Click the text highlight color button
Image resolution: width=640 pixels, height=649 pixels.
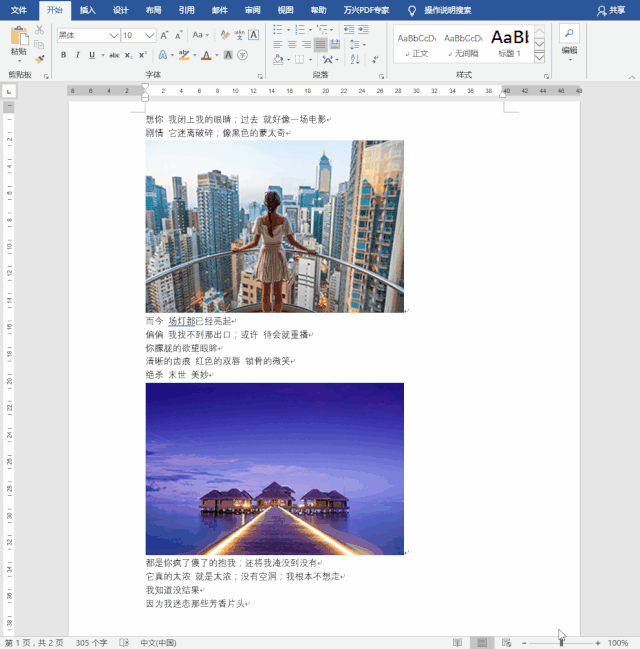pos(184,55)
